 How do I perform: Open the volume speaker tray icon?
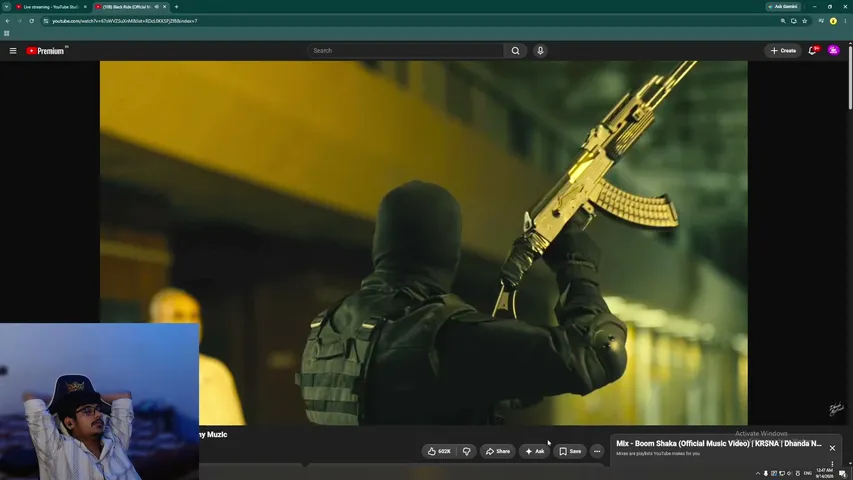point(789,473)
